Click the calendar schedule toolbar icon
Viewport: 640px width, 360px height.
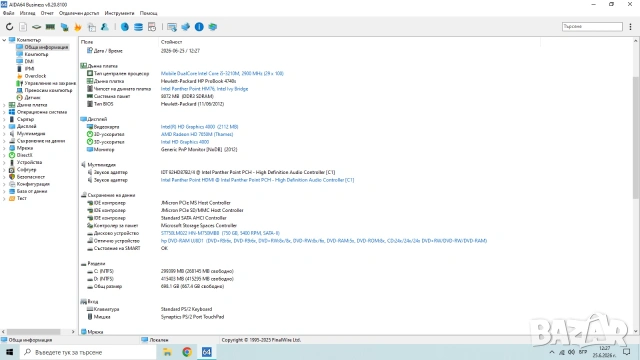[x=152, y=27]
